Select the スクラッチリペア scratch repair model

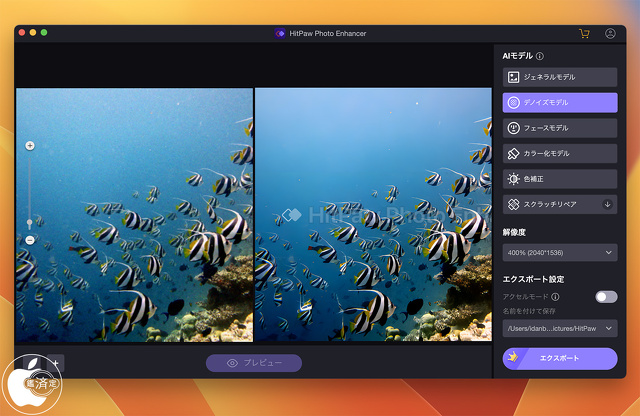click(560, 204)
